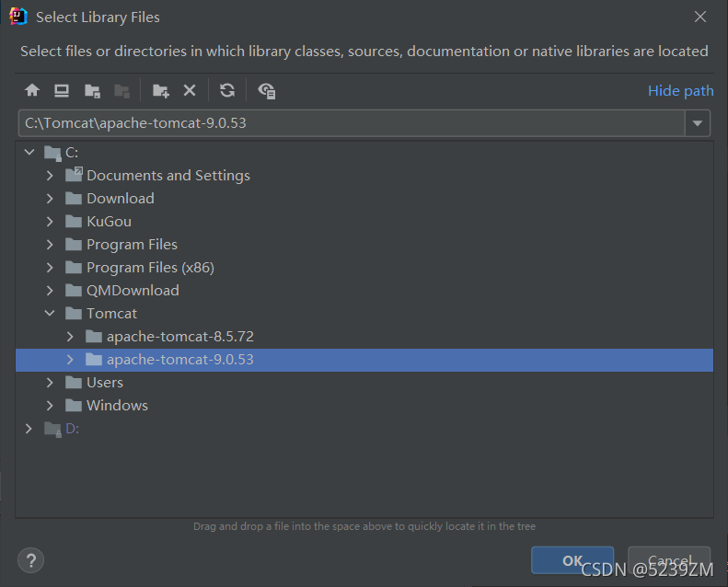This screenshot has width=728, height=587.
Task: Expand the Program Files folder chevron
Action: coord(50,245)
